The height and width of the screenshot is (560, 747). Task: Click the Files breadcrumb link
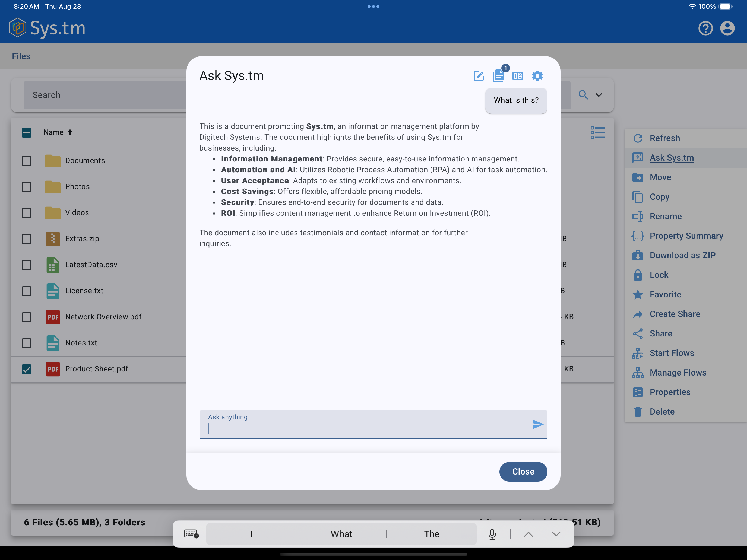21,56
